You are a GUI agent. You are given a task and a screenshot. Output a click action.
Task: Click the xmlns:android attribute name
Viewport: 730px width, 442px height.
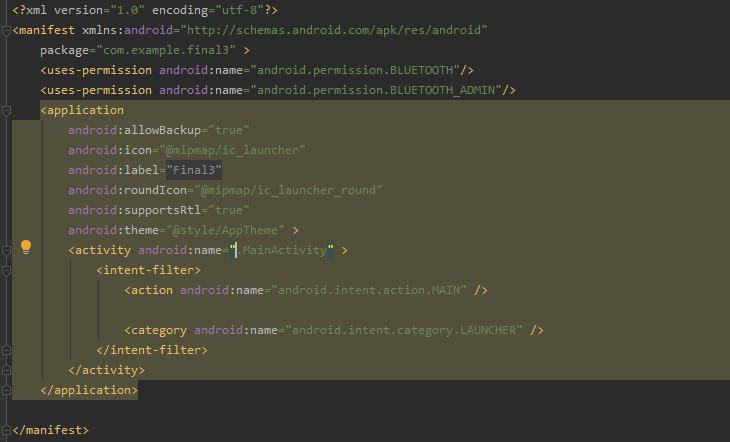pos(128,30)
